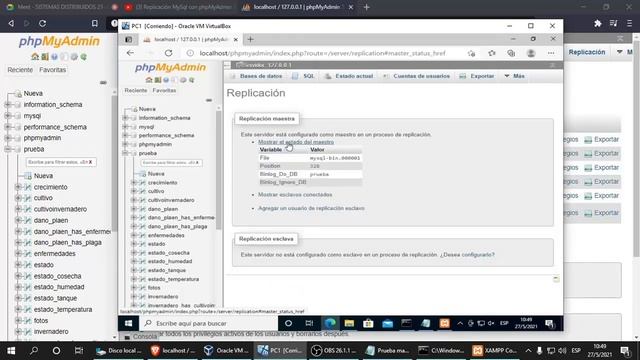Screen dimensions: 640x360
Task: Reload the page in the host Brave browser
Action: [42, 24]
